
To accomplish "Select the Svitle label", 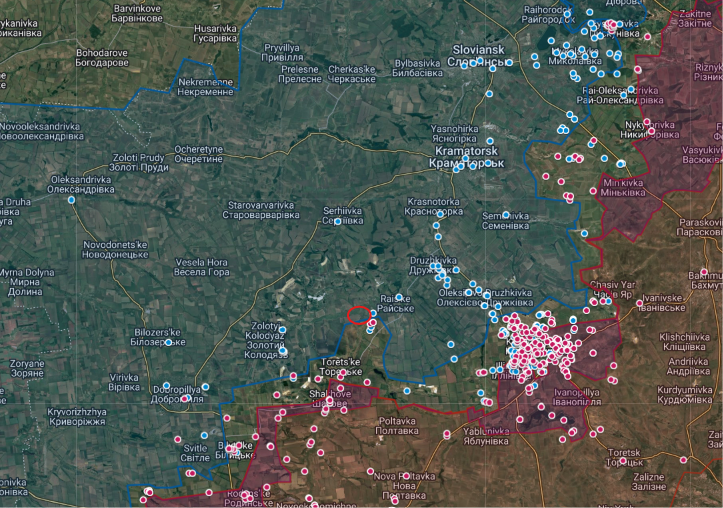I will pos(195,453).
